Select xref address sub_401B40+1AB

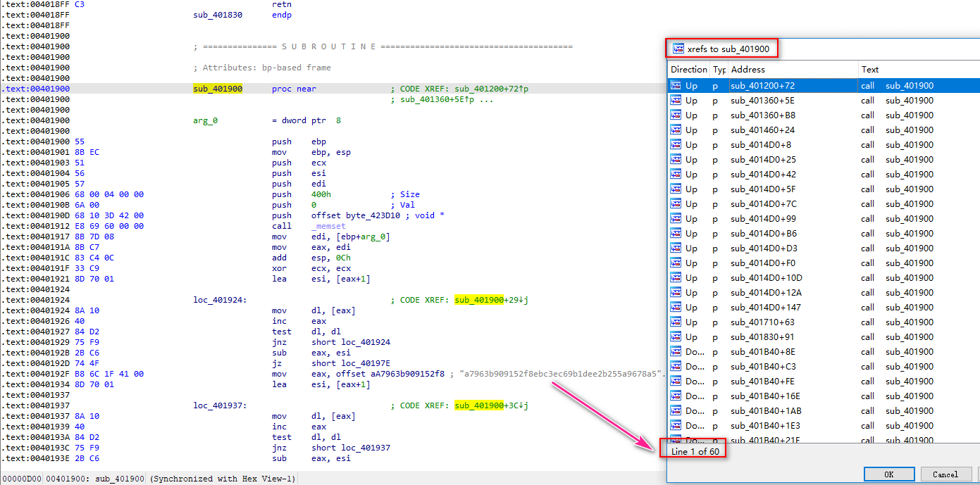coord(766,410)
